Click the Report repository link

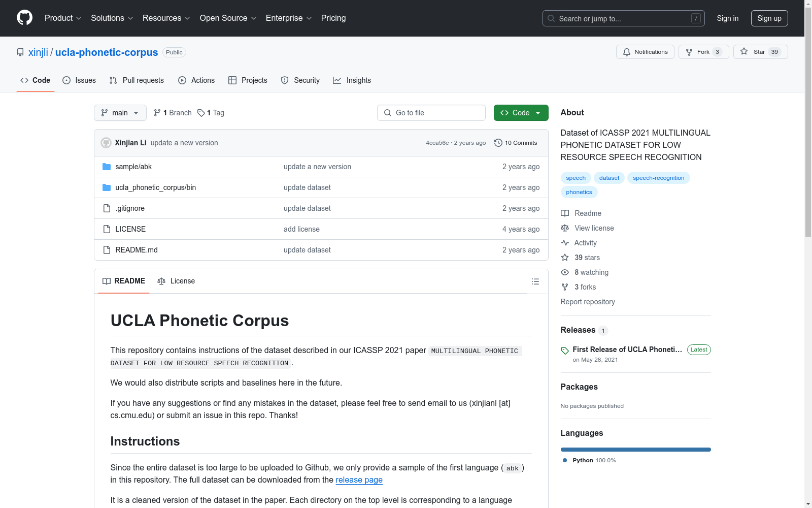[588, 302]
